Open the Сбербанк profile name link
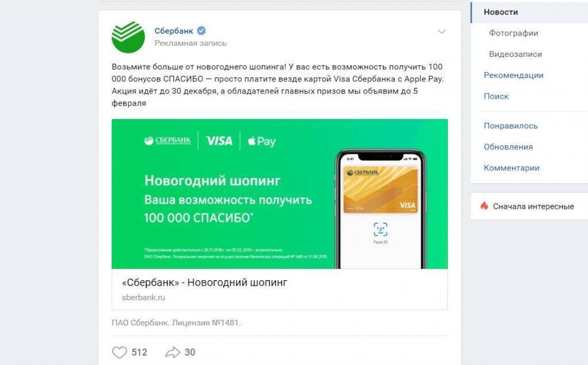588x365 pixels. [x=173, y=31]
